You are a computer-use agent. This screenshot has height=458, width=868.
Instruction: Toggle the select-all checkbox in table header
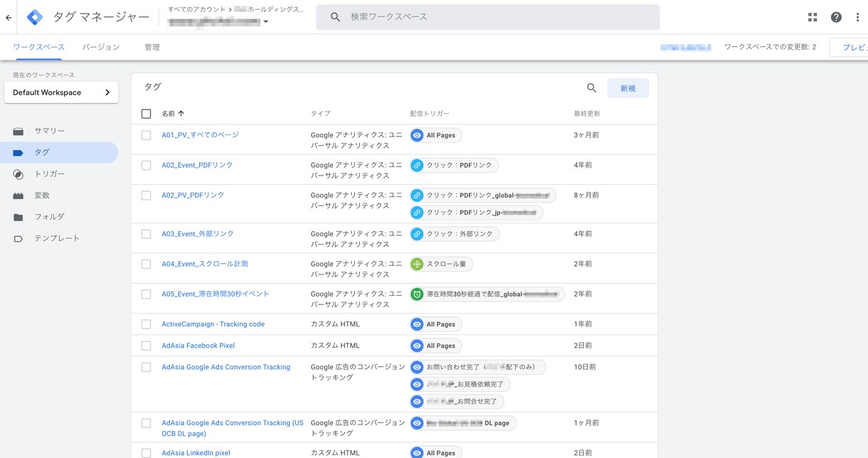coord(147,114)
